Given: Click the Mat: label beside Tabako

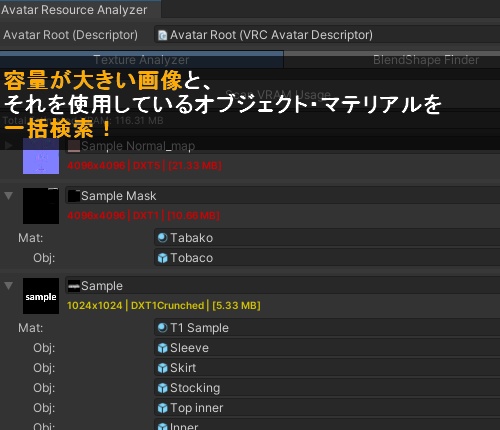Looking at the screenshot, I should (31, 238).
